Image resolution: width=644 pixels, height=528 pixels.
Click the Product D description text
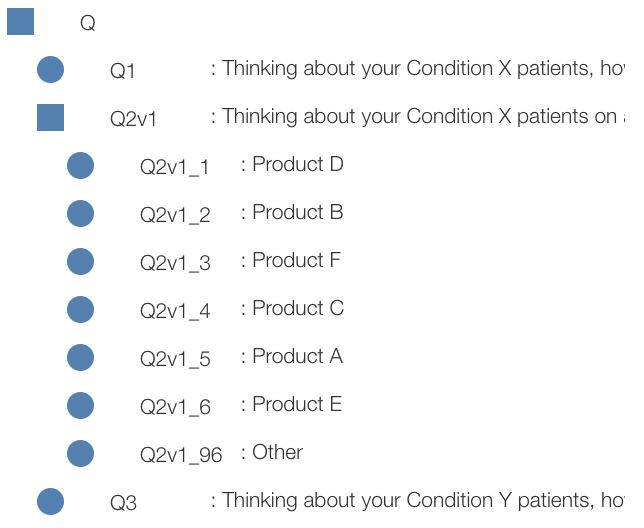click(x=297, y=164)
